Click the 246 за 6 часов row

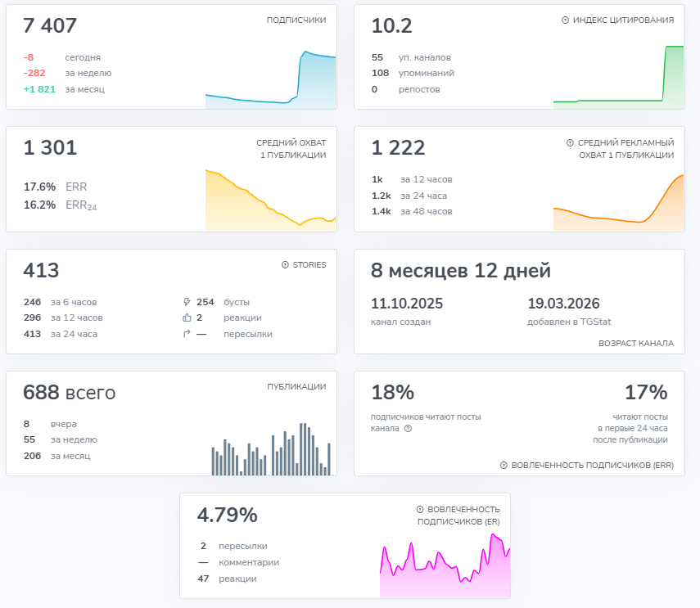click(x=61, y=302)
